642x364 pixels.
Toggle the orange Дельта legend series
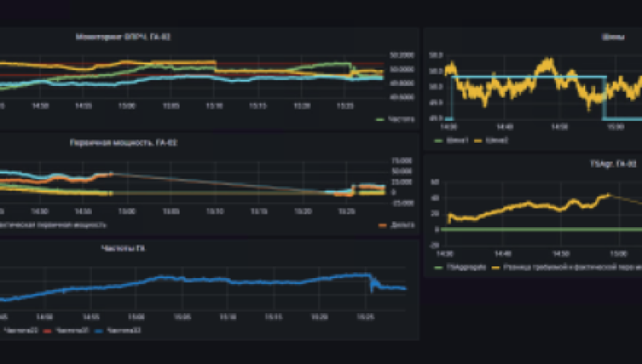tap(395, 225)
